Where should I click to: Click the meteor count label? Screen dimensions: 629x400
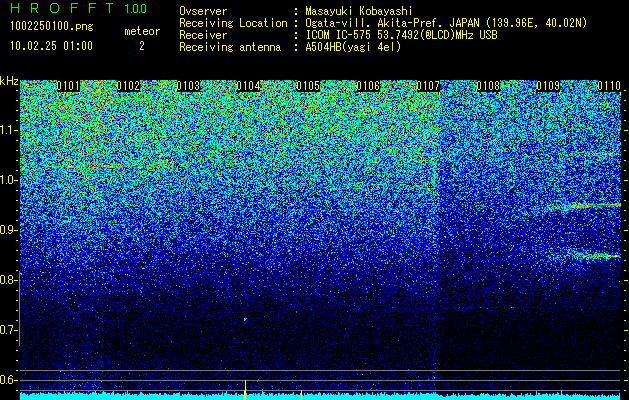pyautogui.click(x=142, y=31)
